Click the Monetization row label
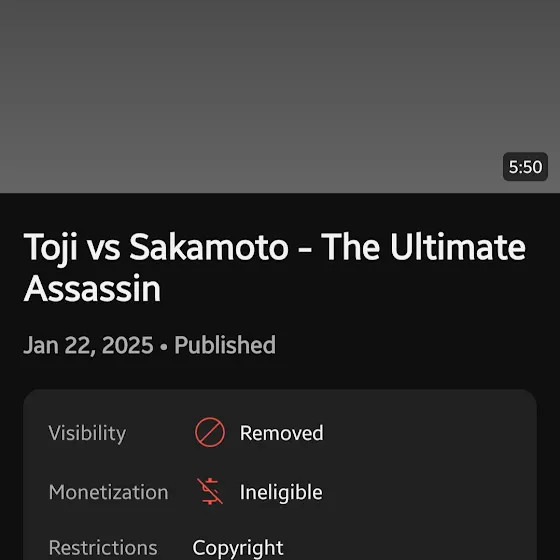Image resolution: width=560 pixels, height=560 pixels. (x=109, y=492)
